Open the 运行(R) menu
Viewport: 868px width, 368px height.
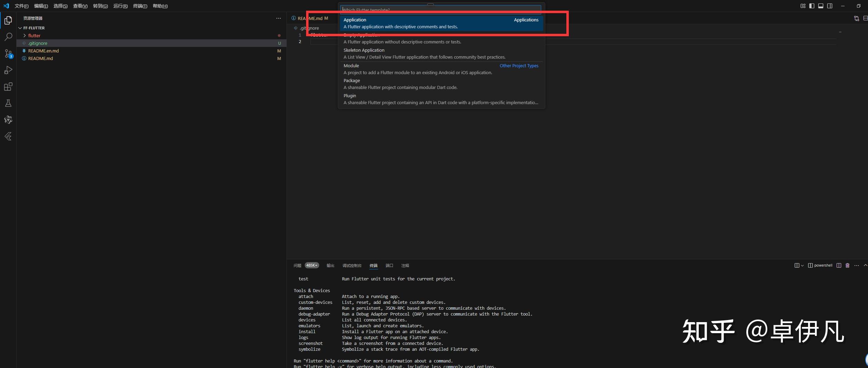[x=120, y=6]
